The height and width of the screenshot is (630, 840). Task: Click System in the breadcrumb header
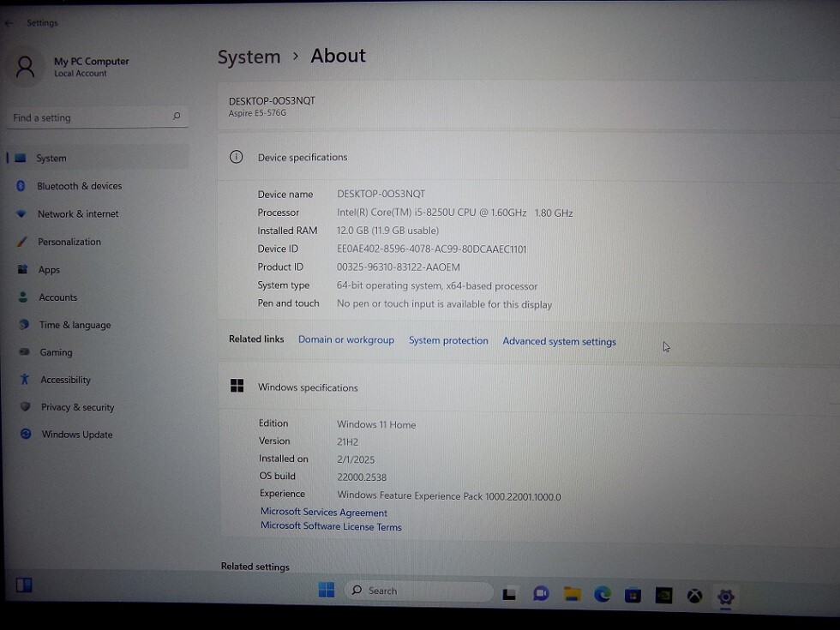[249, 57]
